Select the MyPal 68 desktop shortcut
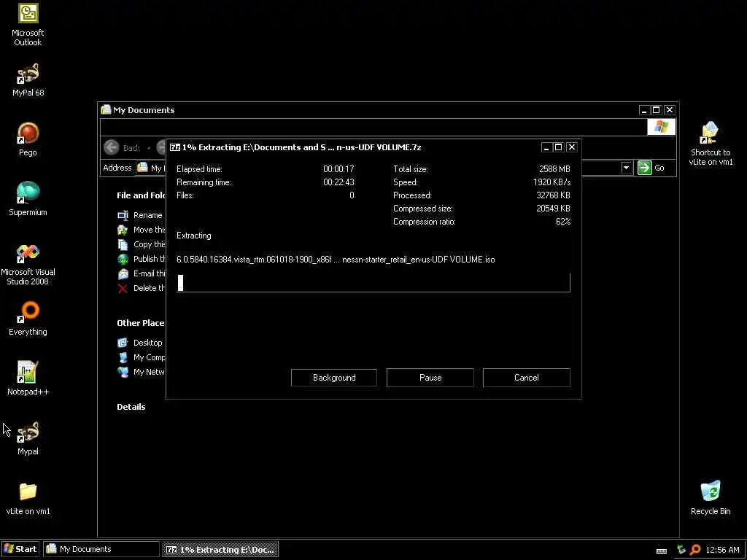Screen dimensions: 747x560 tap(28, 80)
